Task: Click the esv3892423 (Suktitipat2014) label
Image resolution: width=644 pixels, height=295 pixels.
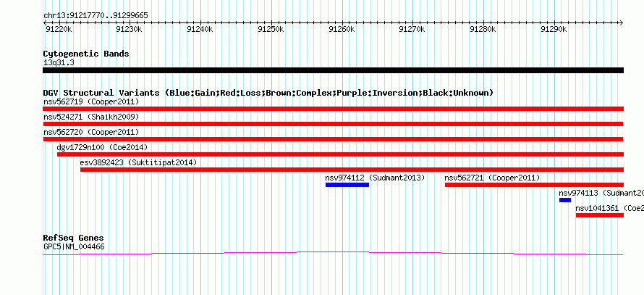Action: tap(138, 162)
